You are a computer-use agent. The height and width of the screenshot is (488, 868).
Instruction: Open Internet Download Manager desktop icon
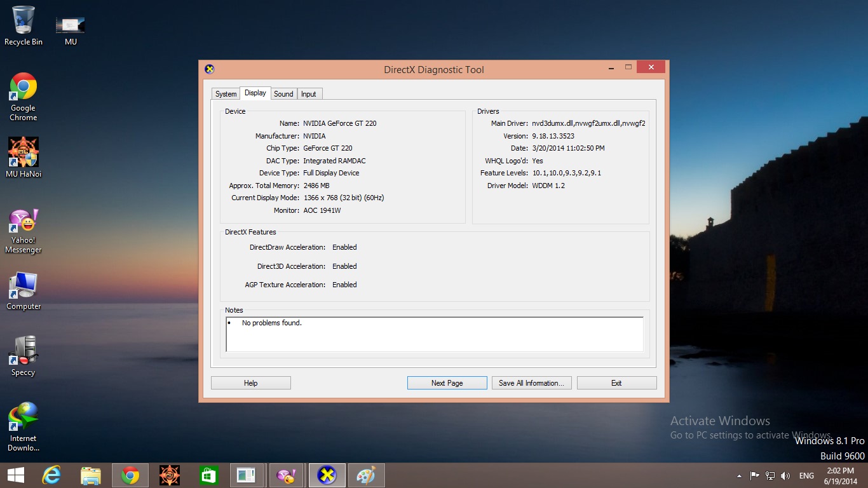pyautogui.click(x=24, y=426)
